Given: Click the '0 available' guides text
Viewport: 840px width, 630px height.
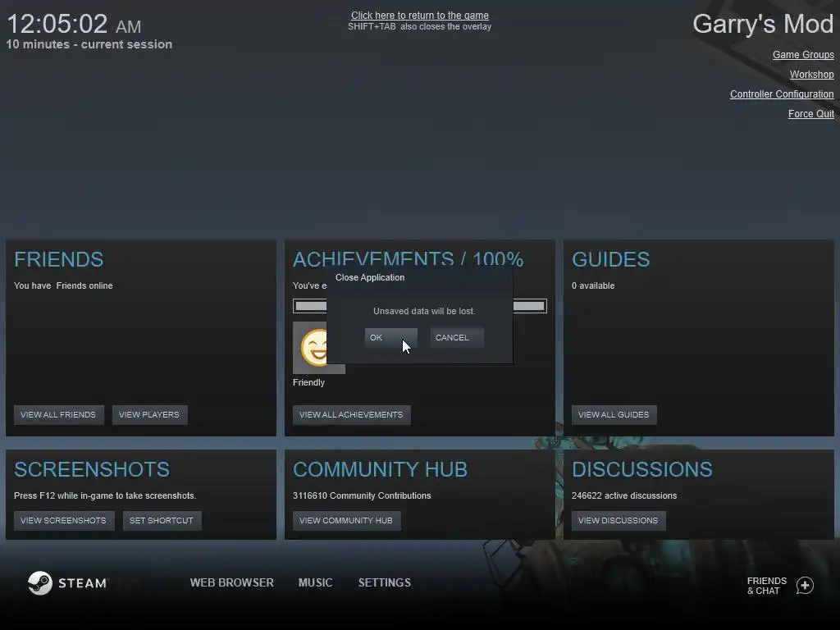Looking at the screenshot, I should [593, 286].
